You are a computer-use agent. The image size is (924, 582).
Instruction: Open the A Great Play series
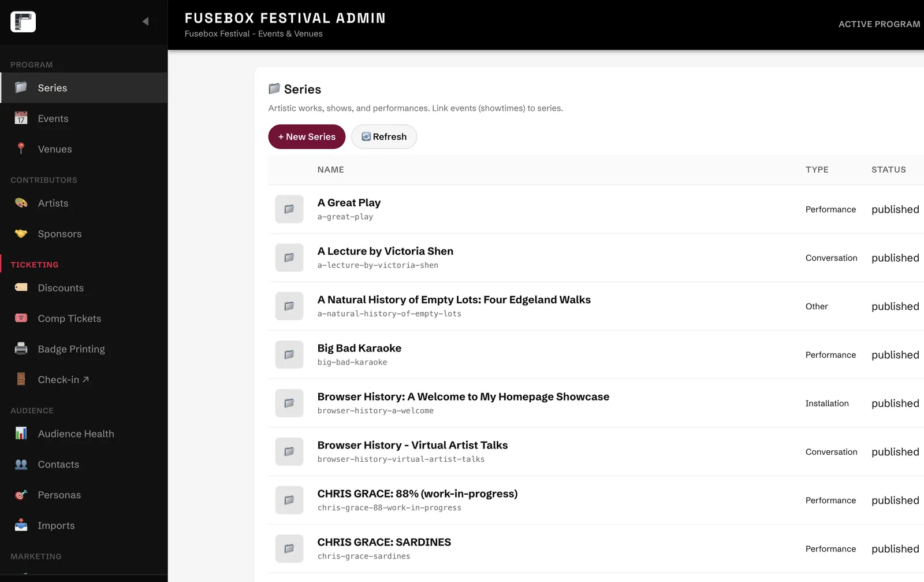349,203
